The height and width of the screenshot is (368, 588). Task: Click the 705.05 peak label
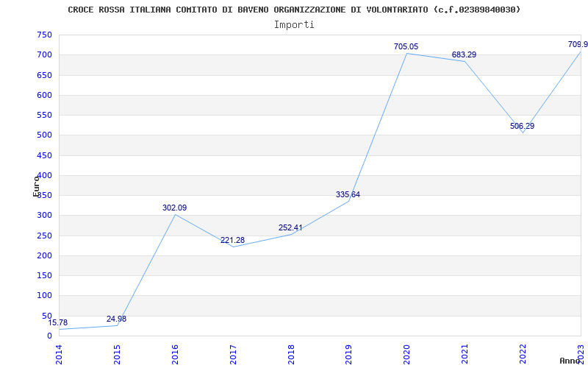click(x=406, y=46)
